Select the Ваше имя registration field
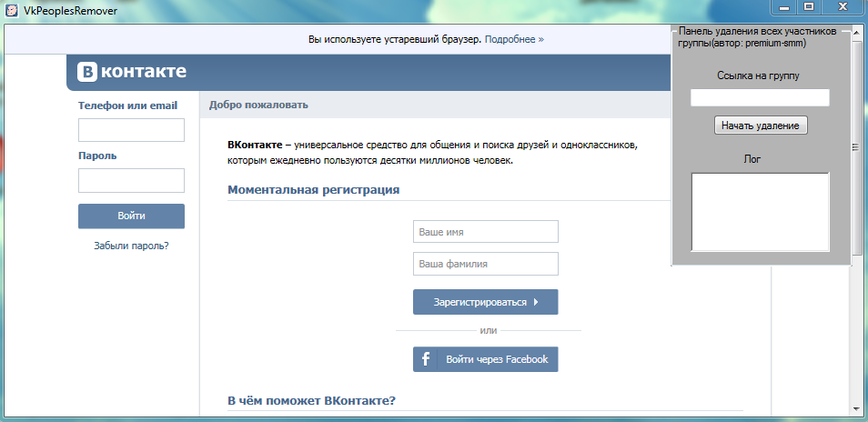This screenshot has width=868, height=422. tap(485, 232)
